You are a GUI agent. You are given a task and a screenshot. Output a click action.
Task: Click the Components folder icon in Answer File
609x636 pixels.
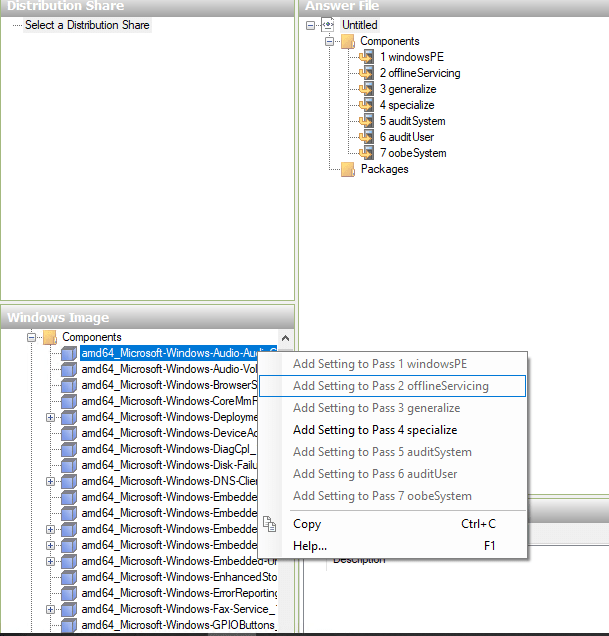click(x=348, y=41)
